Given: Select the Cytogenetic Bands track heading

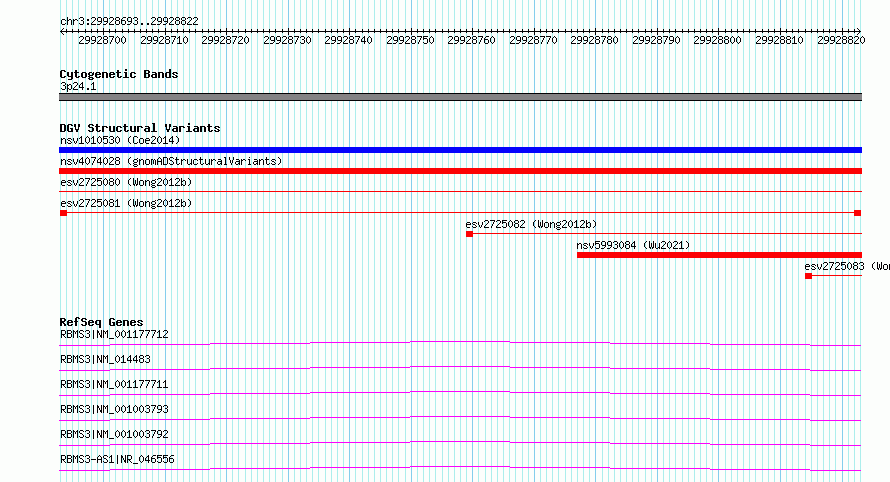Looking at the screenshot, I should (x=119, y=74).
